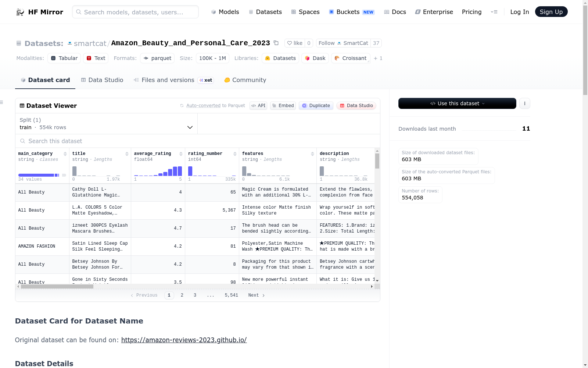
Task: Go to page 2 of the table
Action: (182, 295)
